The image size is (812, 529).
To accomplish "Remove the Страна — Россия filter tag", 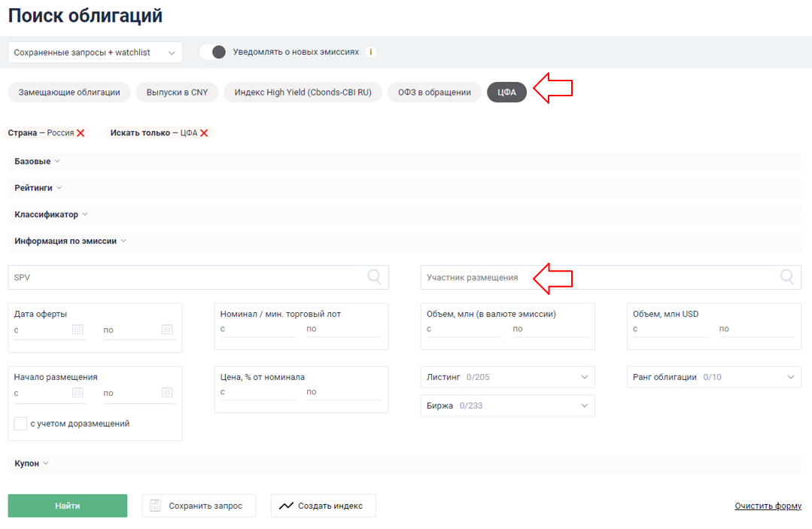I will coord(81,133).
